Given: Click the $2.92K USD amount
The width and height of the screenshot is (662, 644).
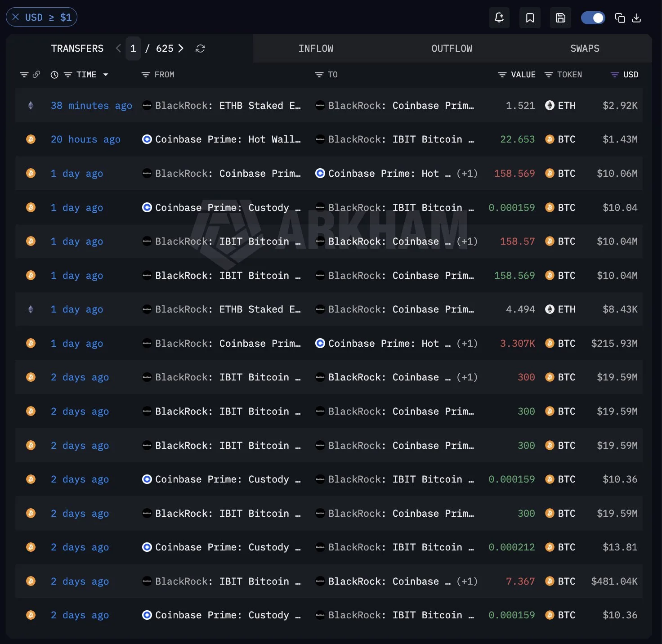Looking at the screenshot, I should coord(620,106).
